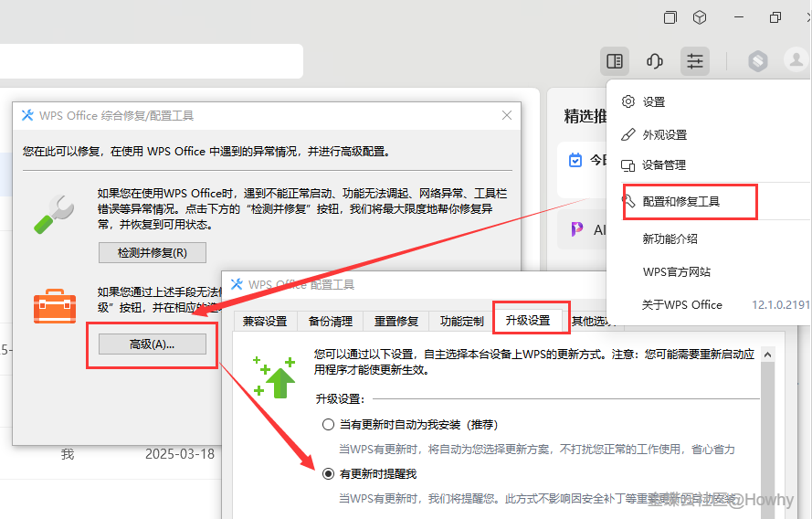Click the sidebar panel layout icon

615,61
